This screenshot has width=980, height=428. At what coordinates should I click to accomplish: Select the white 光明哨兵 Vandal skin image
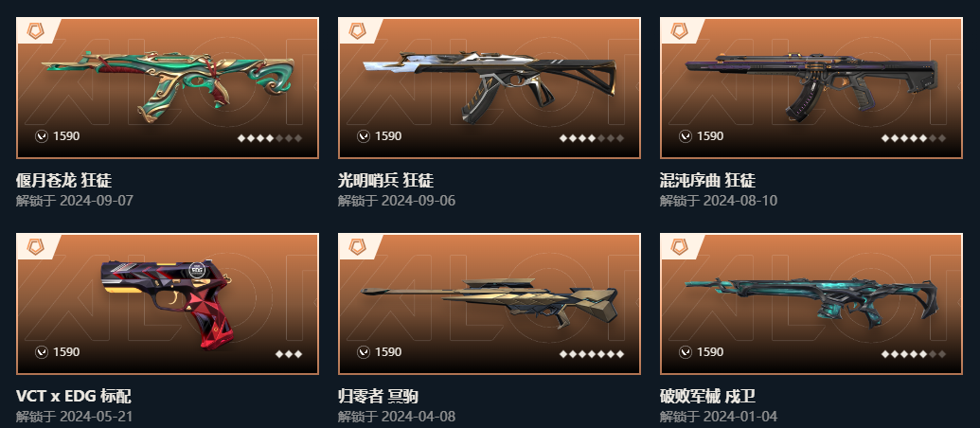coord(490,86)
